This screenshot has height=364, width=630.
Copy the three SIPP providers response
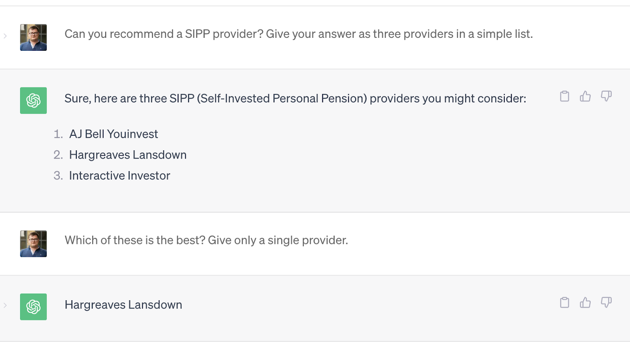tap(564, 96)
